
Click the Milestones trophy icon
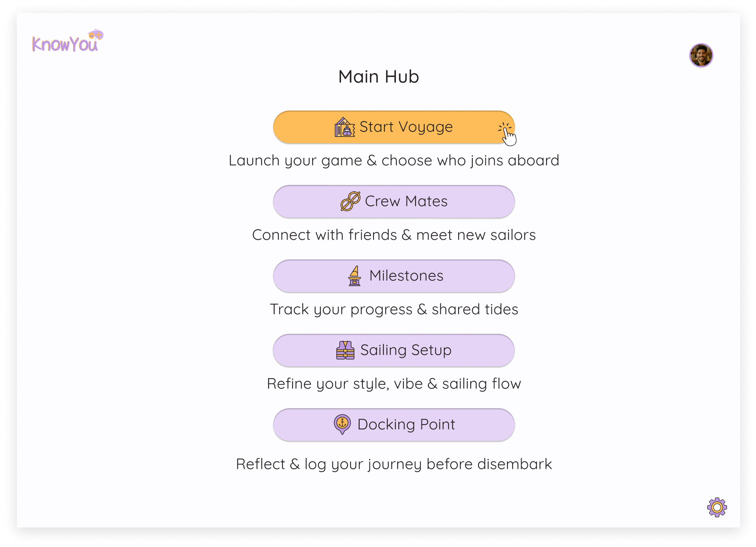coord(355,276)
